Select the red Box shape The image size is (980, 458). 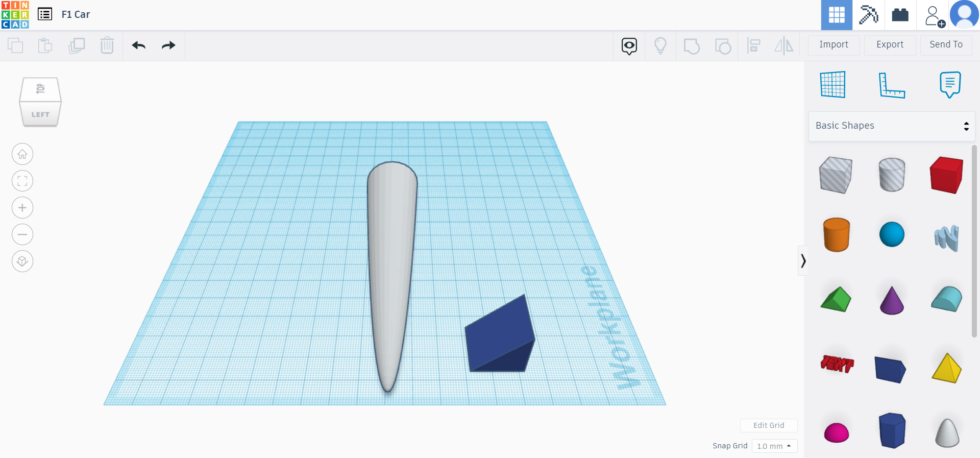947,175
